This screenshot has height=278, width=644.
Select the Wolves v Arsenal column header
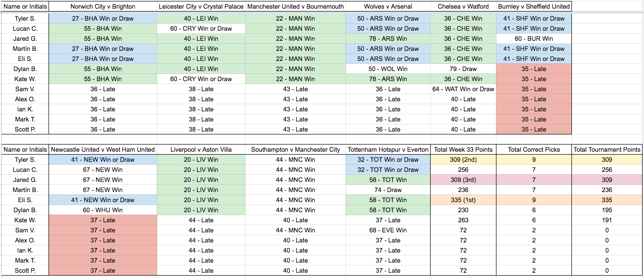(x=388, y=6)
